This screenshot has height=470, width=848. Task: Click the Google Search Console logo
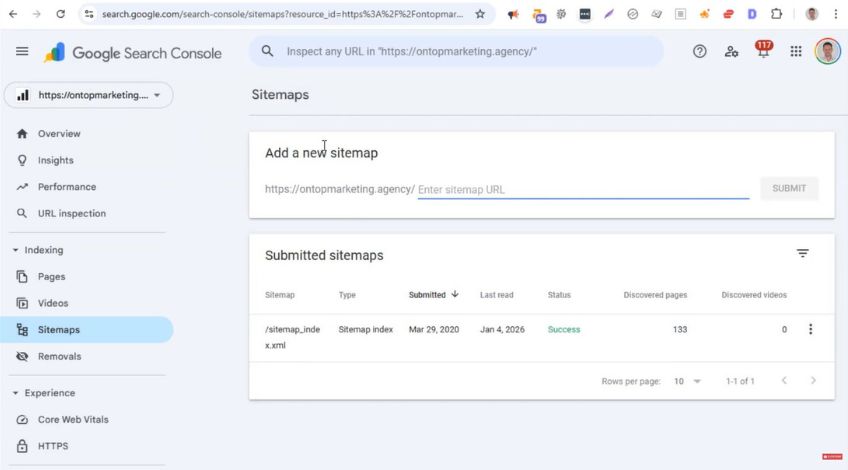133,53
